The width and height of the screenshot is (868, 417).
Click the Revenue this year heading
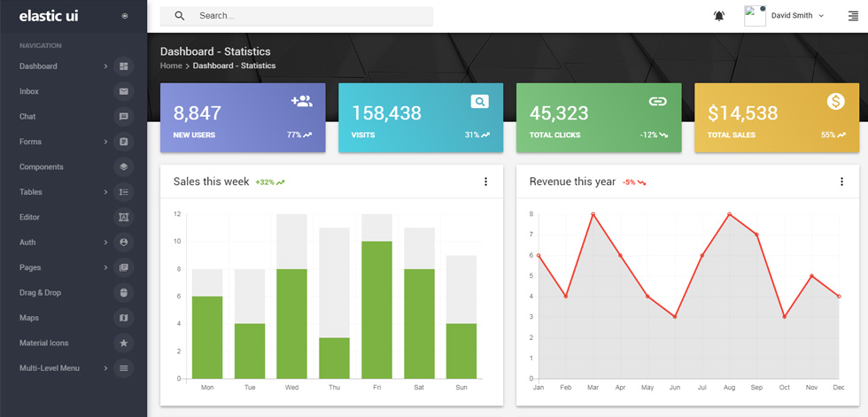pos(572,181)
